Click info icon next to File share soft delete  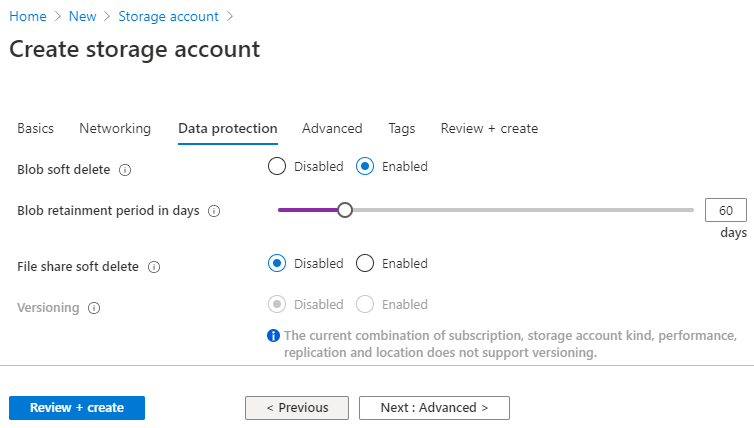point(154,267)
